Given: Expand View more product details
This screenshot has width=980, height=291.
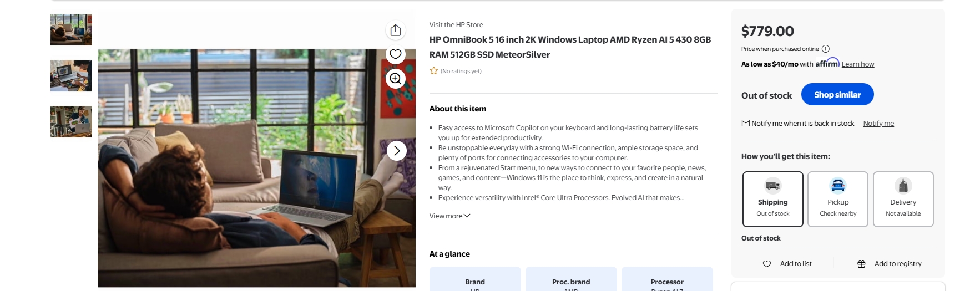Looking at the screenshot, I should [449, 216].
